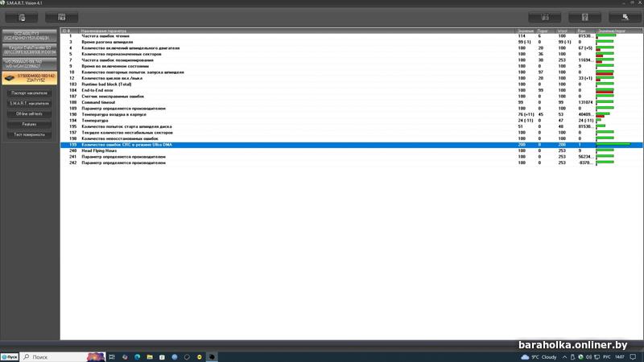Select row 12 Количество циклов вкл./выкл.
Image resolution: width=644 pixels, height=362 pixels.
click(352, 78)
